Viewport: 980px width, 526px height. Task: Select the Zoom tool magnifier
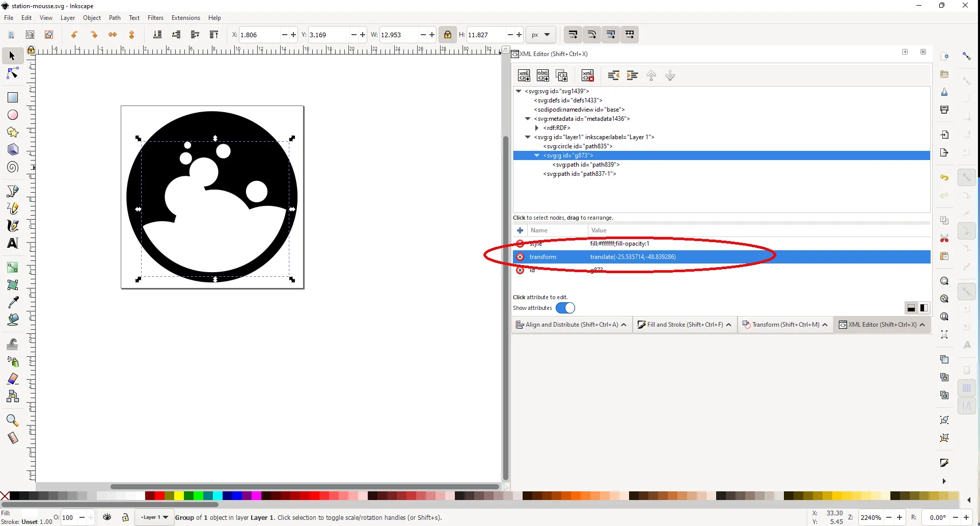pos(13,420)
